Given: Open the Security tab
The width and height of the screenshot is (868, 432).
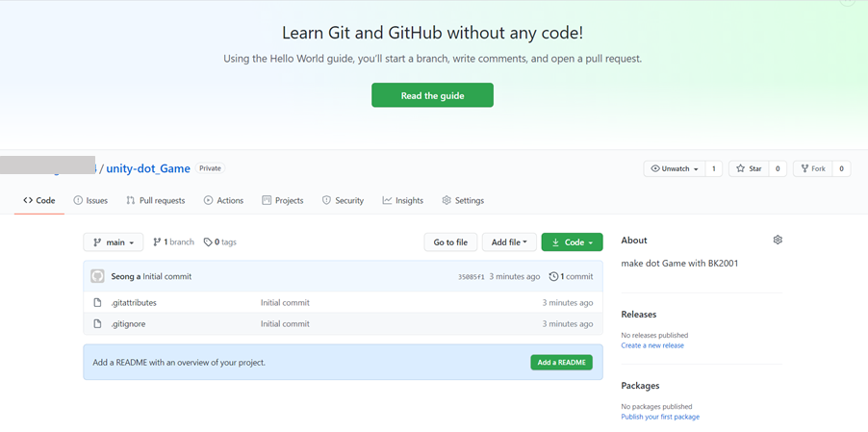Looking at the screenshot, I should click(344, 200).
